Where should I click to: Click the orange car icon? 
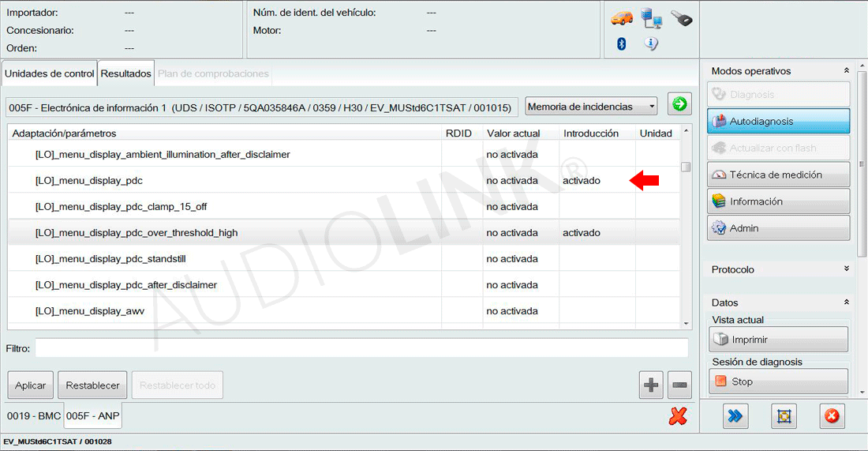pos(622,18)
